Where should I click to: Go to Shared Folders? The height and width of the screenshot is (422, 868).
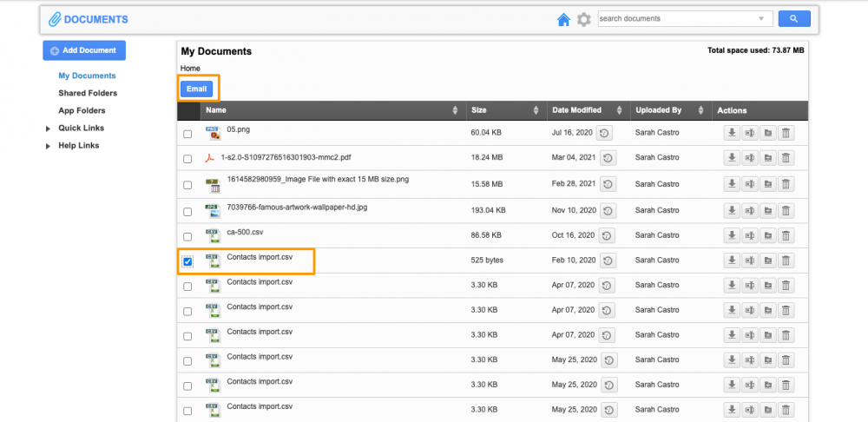88,93
